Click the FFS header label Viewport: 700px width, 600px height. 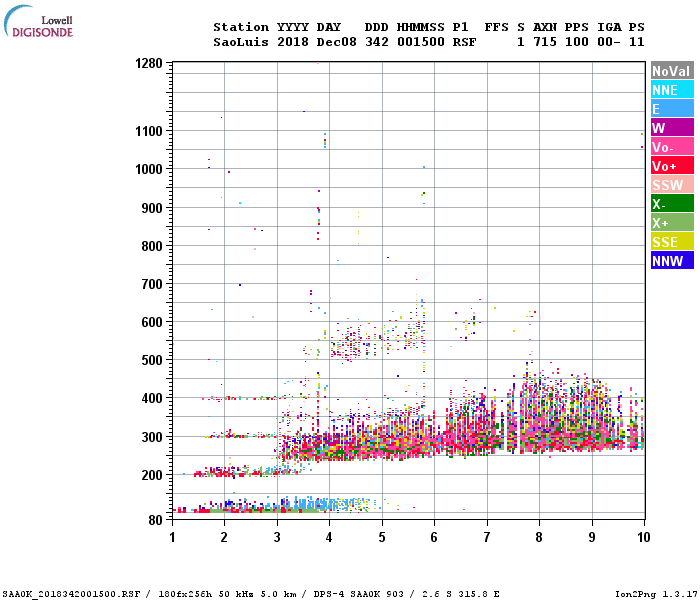(x=496, y=27)
